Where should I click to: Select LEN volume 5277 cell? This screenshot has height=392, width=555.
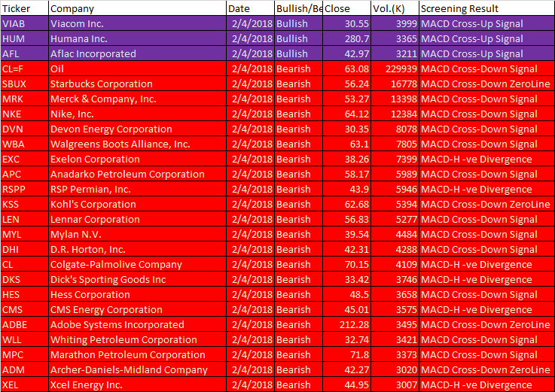[395, 220]
